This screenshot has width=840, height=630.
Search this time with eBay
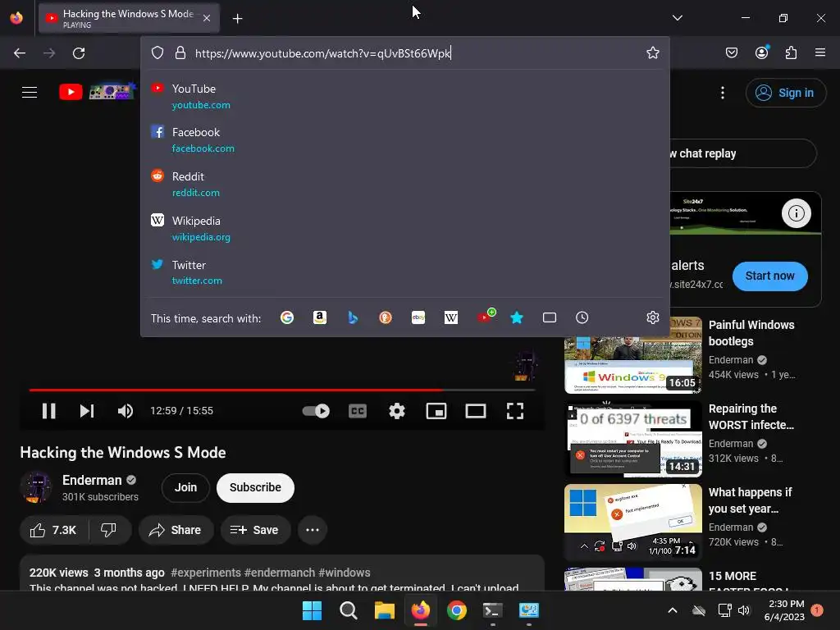pos(418,317)
